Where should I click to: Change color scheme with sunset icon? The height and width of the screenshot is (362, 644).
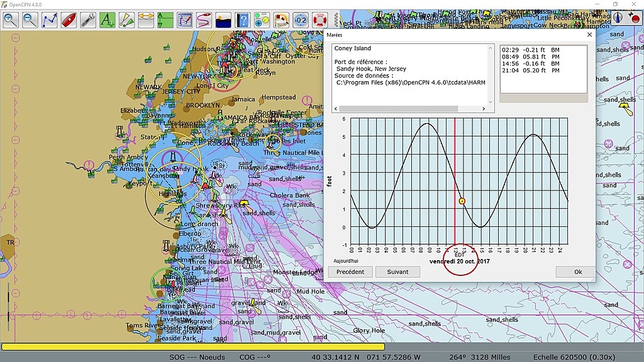click(223, 19)
